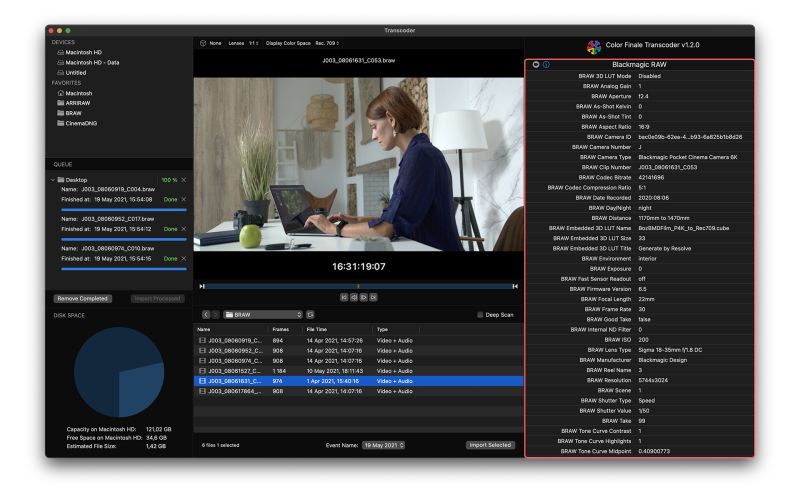Select the J003_08060974_C... file row
The image size is (800, 487).
pyautogui.click(x=358, y=361)
